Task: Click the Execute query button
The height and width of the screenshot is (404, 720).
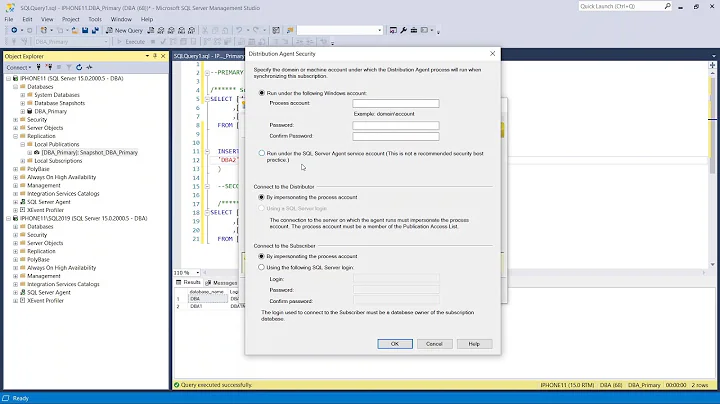Action: (x=131, y=42)
